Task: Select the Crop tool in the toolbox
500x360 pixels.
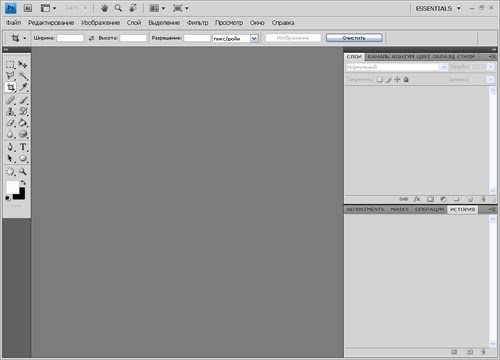Action: (x=11, y=87)
